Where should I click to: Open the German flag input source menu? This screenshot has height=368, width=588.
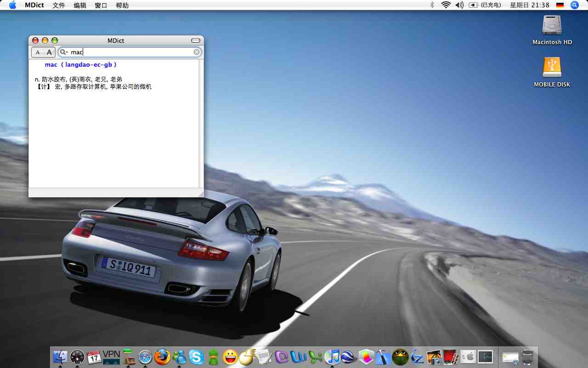pos(560,5)
